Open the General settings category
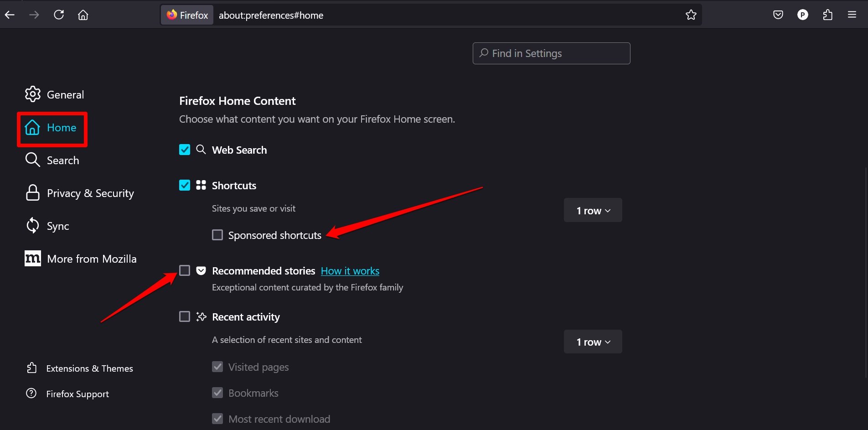 [x=66, y=95]
